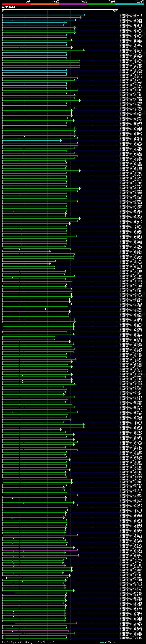The height and width of the screenshot is (644, 146).
Task: Select the UniRef100_B9R919 label
Action: (131, 40)
